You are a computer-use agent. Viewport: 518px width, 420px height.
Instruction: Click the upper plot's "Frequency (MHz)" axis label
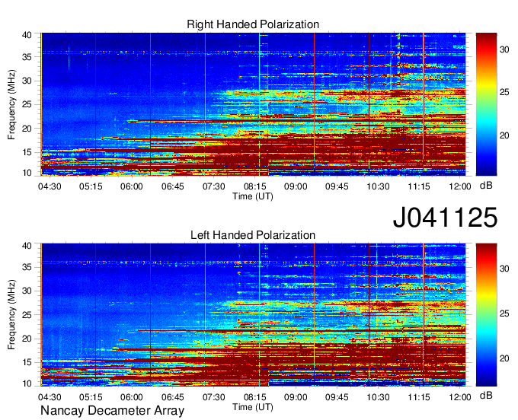pos(11,104)
